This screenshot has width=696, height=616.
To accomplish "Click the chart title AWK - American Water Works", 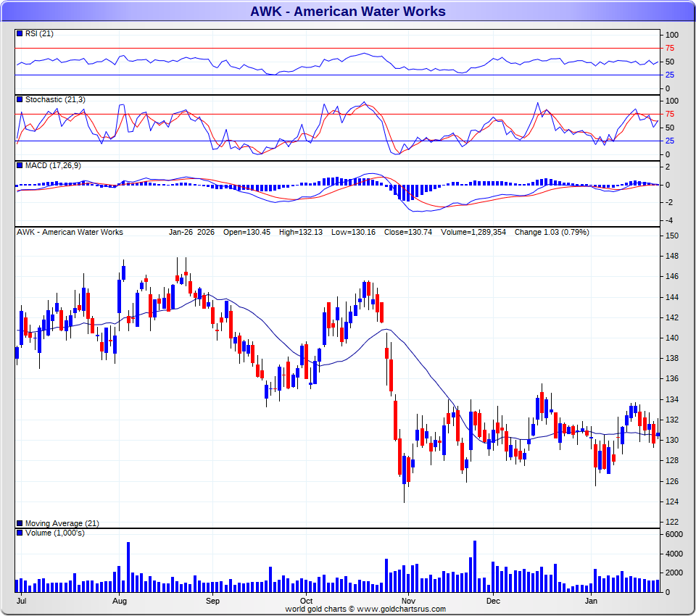I will coord(348,11).
